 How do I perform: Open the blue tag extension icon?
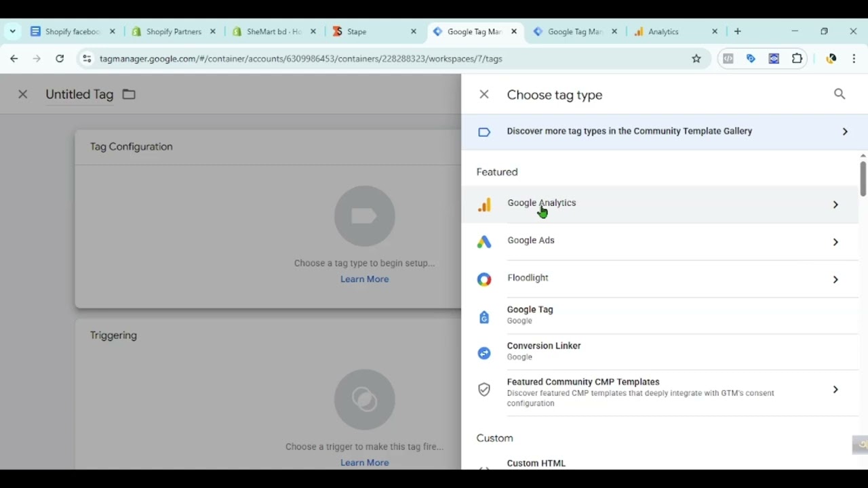pos(751,59)
